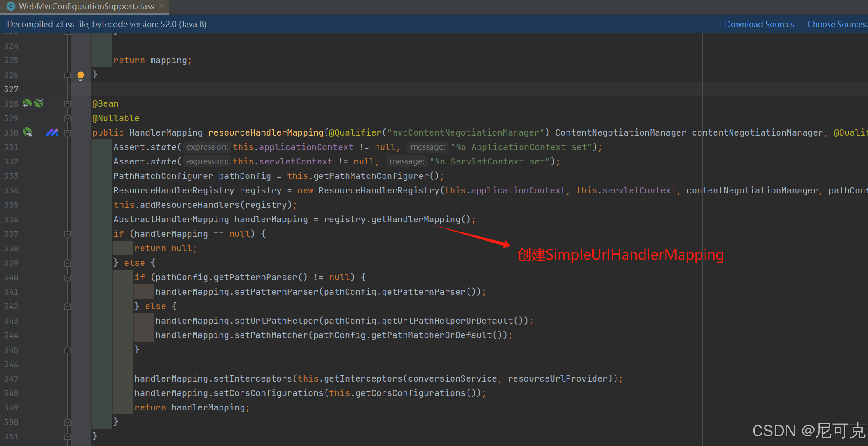868x446 pixels.
Task: Click getHandlerMapping call on line 336
Action: pos(416,219)
